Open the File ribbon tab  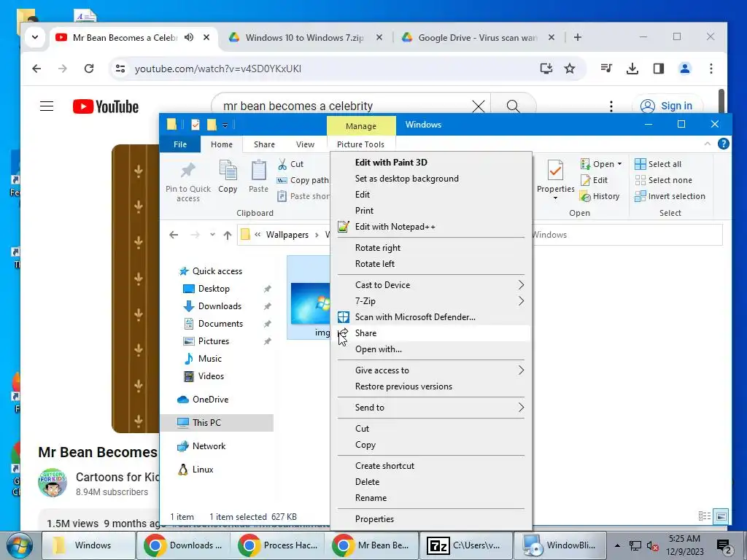[180, 144]
